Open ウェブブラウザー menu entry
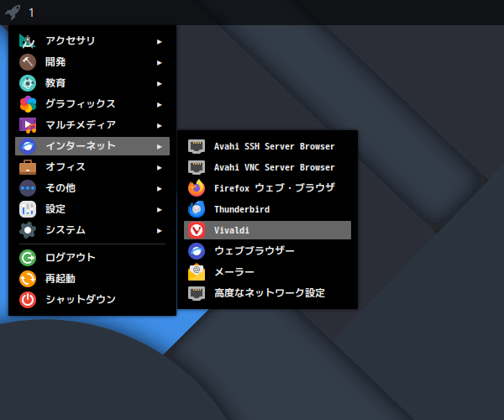Image resolution: width=504 pixels, height=420 pixels. [x=267, y=251]
